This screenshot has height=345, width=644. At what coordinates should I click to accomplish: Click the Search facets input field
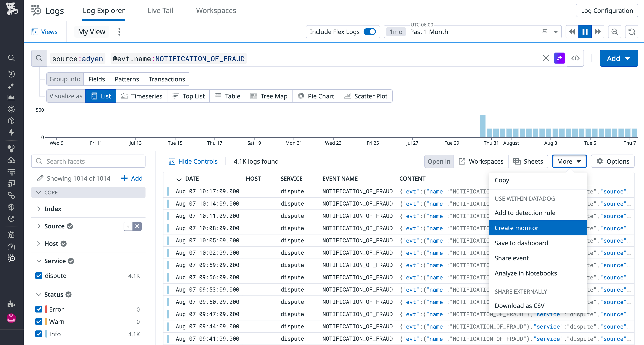(x=88, y=161)
